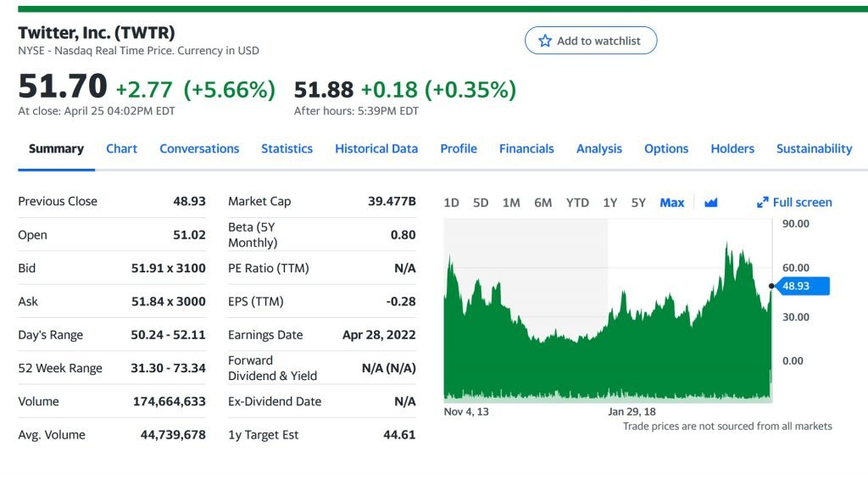868x480 pixels.
Task: Set chart range to 6M
Action: point(542,204)
